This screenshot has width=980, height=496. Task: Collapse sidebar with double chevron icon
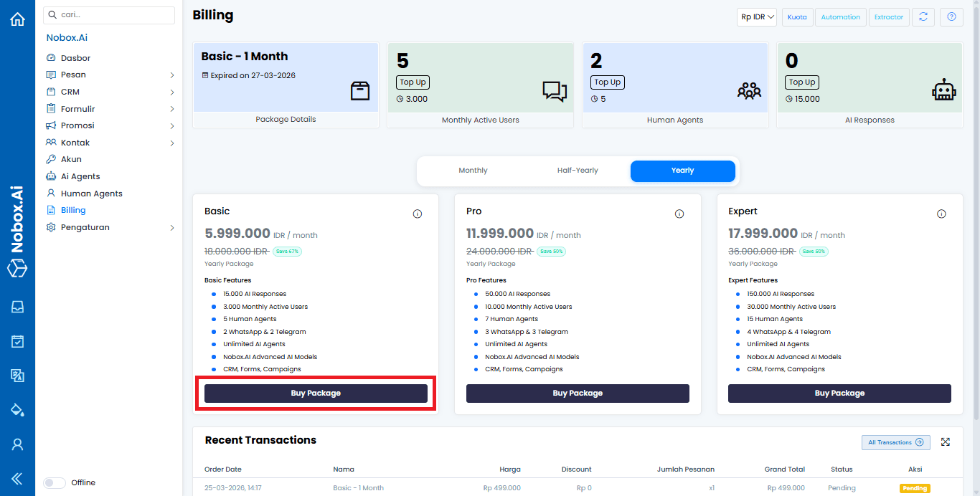(x=17, y=479)
